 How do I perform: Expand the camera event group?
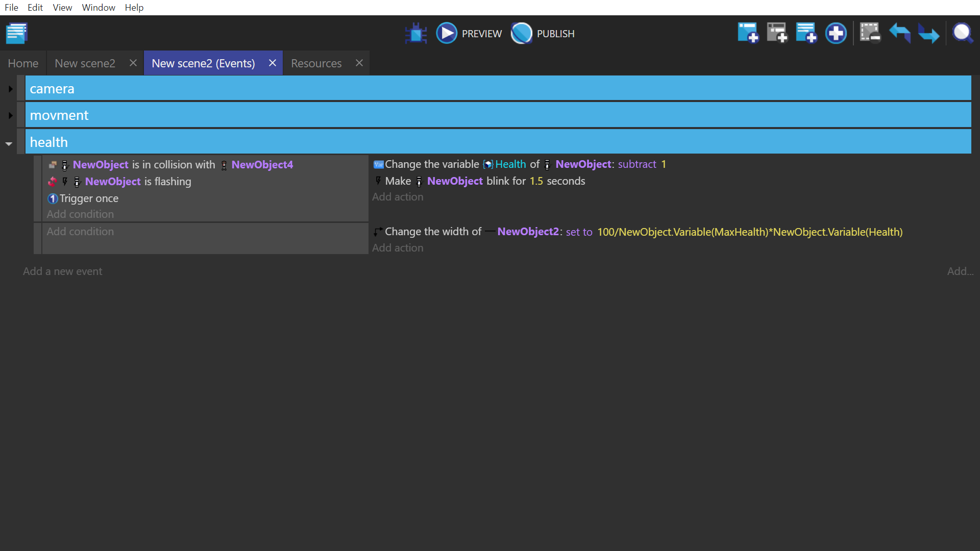(10, 89)
